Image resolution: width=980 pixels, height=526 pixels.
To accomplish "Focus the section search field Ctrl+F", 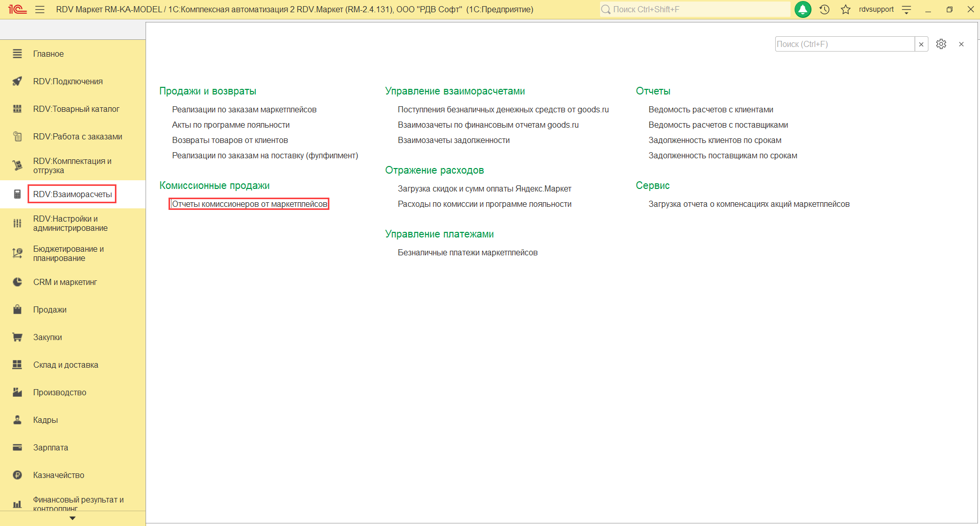I will pos(845,44).
